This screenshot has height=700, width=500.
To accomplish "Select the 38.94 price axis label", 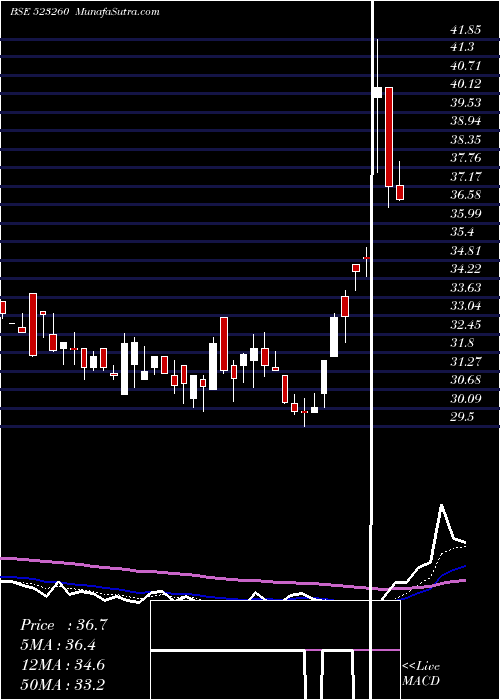I will click(x=466, y=121).
